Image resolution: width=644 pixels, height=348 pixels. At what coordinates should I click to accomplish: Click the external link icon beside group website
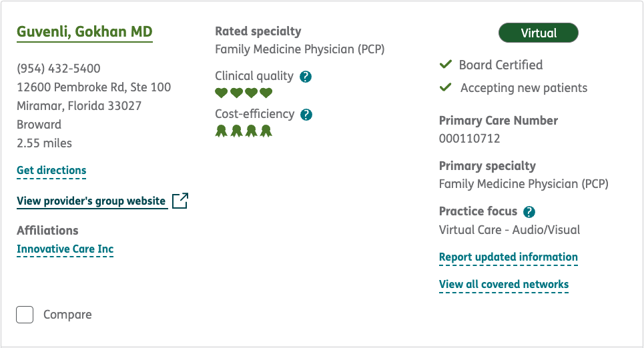pyautogui.click(x=180, y=201)
